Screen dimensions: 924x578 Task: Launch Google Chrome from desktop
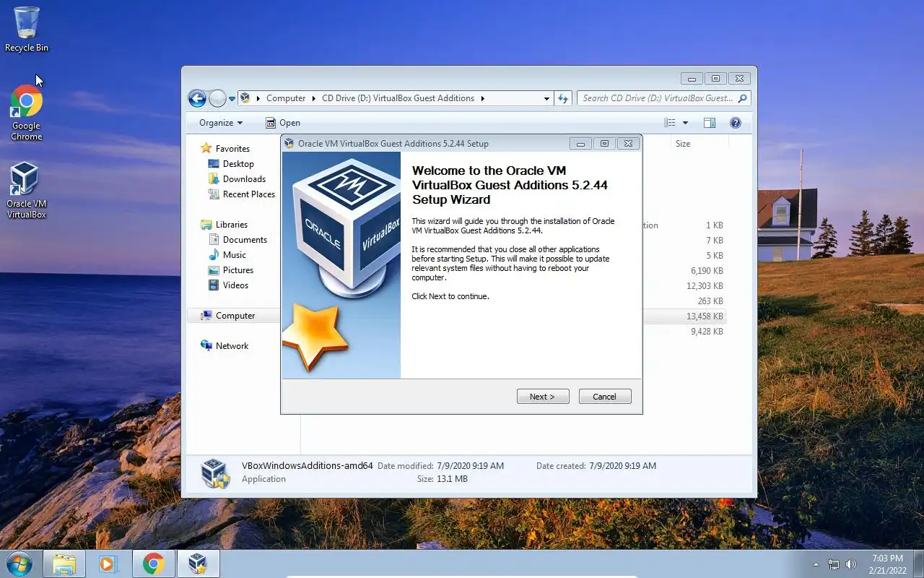click(x=27, y=113)
